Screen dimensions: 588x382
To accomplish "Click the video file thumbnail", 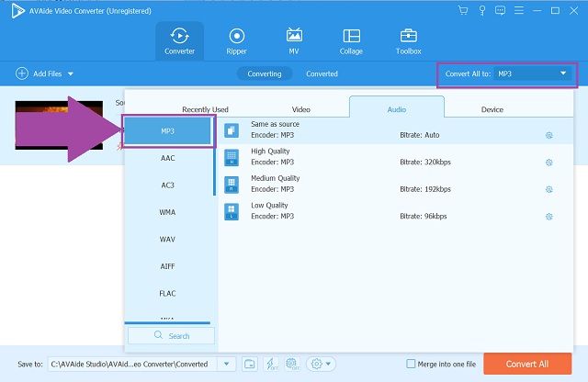I will point(59,125).
